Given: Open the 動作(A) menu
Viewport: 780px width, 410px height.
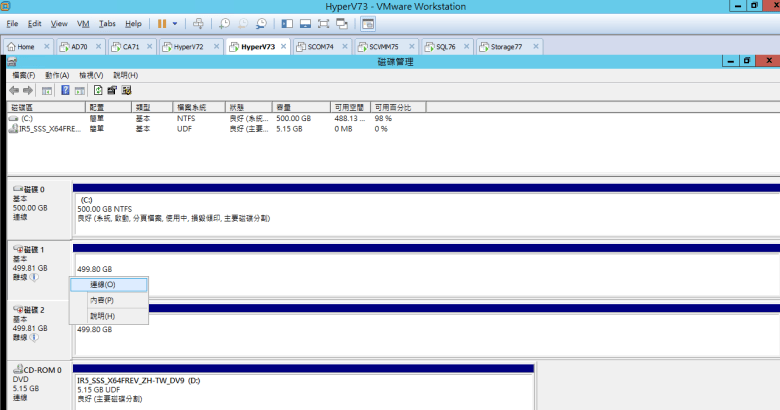Looking at the screenshot, I should pyautogui.click(x=57, y=75).
